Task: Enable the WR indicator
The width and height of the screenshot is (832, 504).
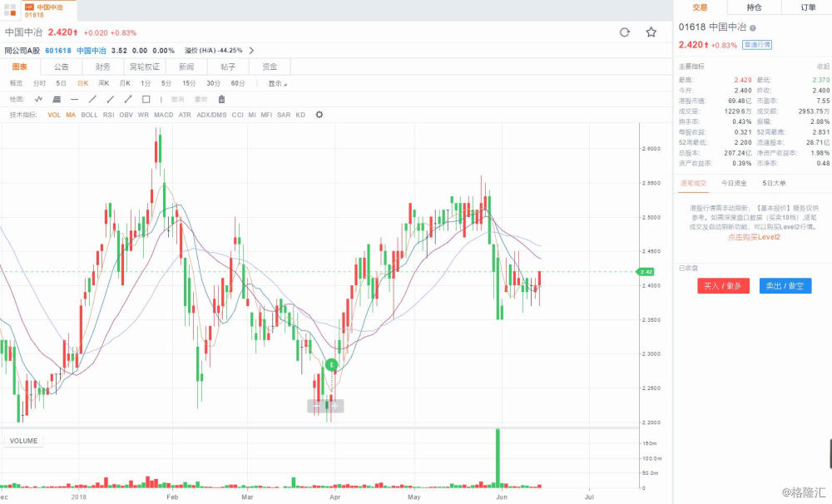Action: [143, 115]
